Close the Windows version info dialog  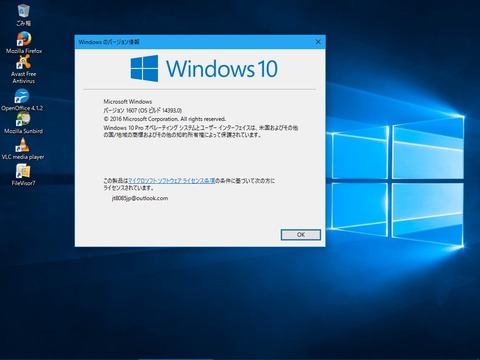[318, 42]
